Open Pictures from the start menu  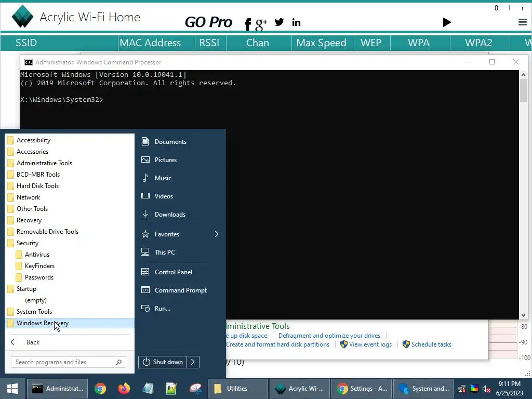(x=180, y=160)
